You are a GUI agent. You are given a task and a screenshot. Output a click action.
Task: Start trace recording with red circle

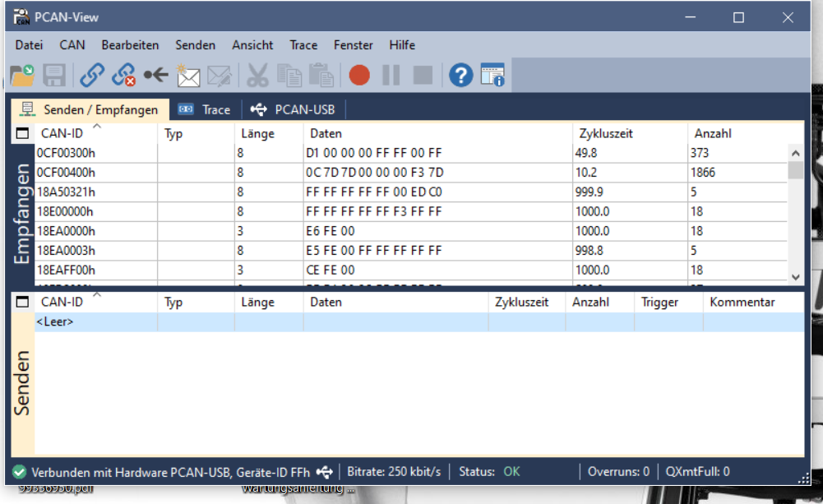[x=359, y=75]
